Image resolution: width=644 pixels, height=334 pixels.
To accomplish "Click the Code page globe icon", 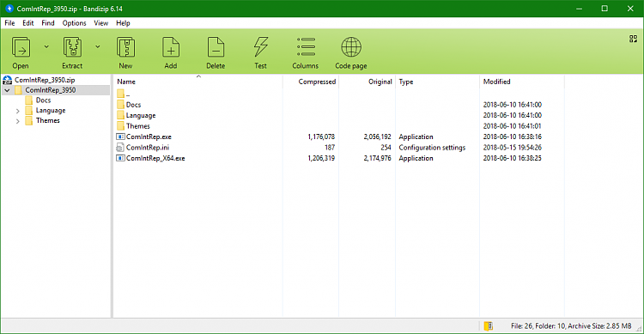I will (x=351, y=48).
